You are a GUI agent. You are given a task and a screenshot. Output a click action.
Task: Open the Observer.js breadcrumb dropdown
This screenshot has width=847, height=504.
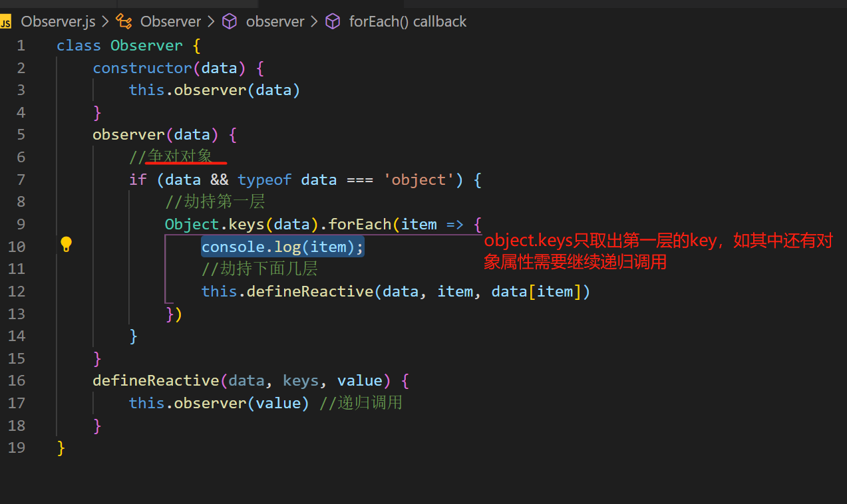[58, 21]
